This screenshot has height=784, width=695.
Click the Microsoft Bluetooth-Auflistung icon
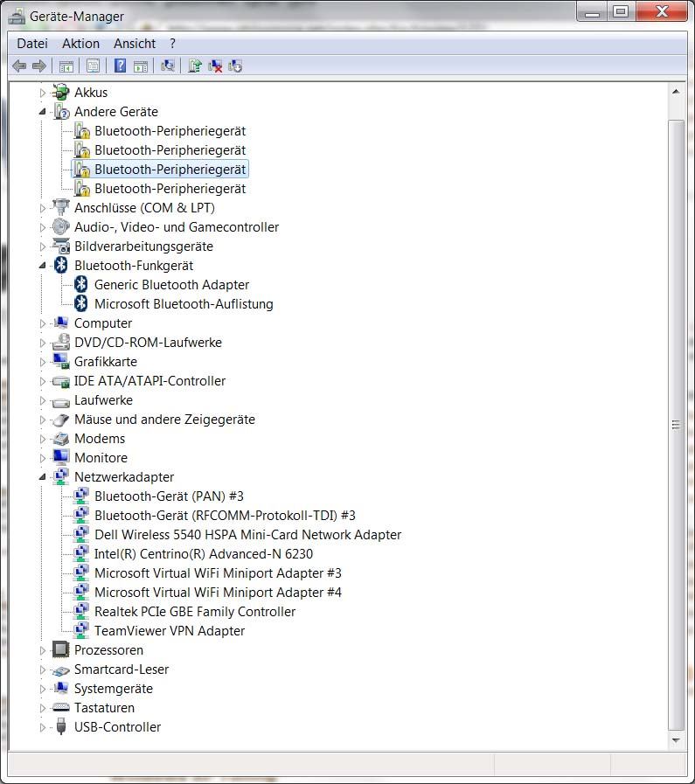81,303
